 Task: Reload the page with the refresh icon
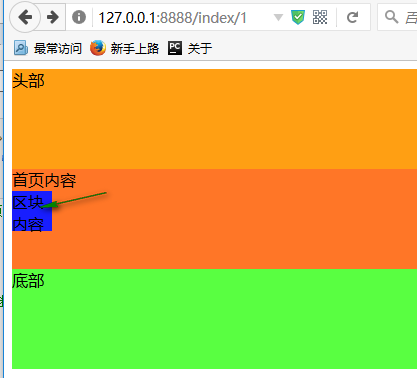(353, 17)
